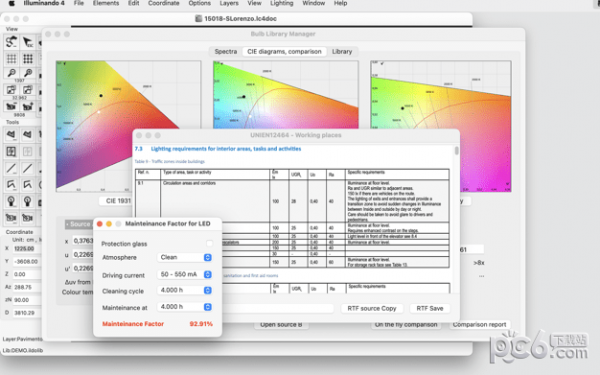This screenshot has width=600, height=375.
Task: Open the Driving current dropdown
Action: [184, 274]
